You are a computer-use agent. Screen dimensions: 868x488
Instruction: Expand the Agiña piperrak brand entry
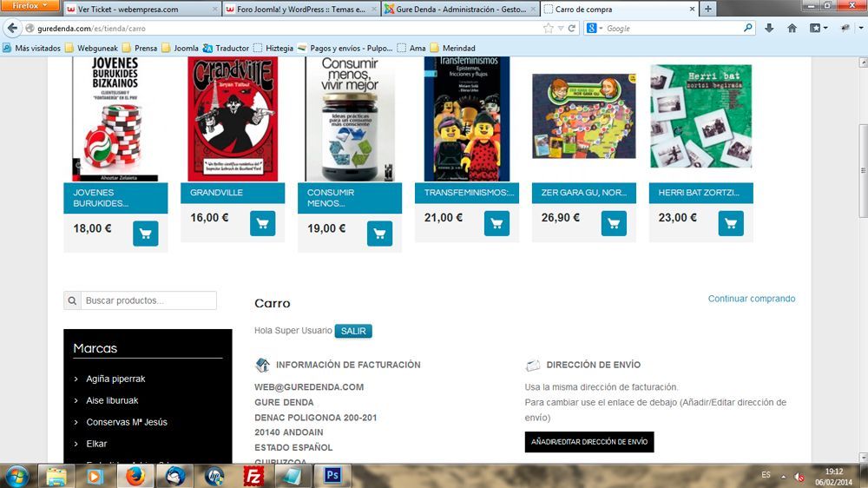(76, 379)
